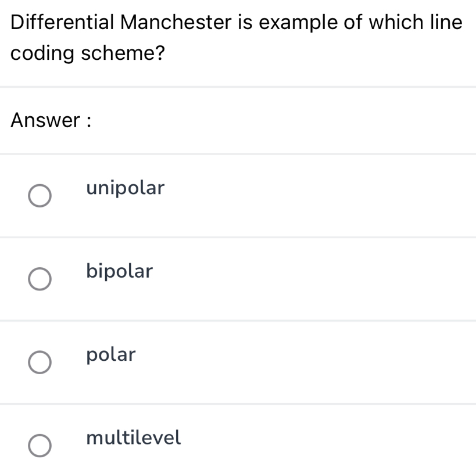
Task: Mark the multilevel radio button
Action: coord(40,445)
